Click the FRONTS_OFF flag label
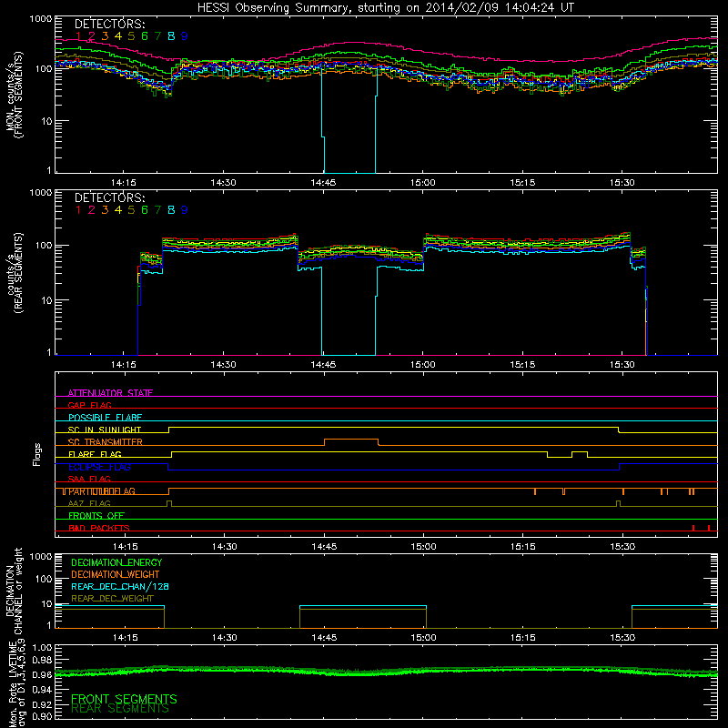The height and width of the screenshot is (728, 728). (96, 516)
